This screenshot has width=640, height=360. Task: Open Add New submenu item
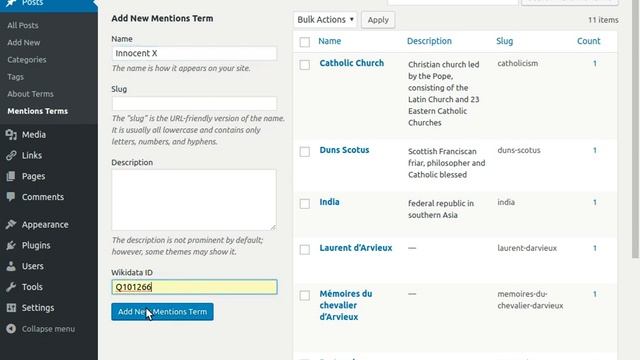coord(24,42)
